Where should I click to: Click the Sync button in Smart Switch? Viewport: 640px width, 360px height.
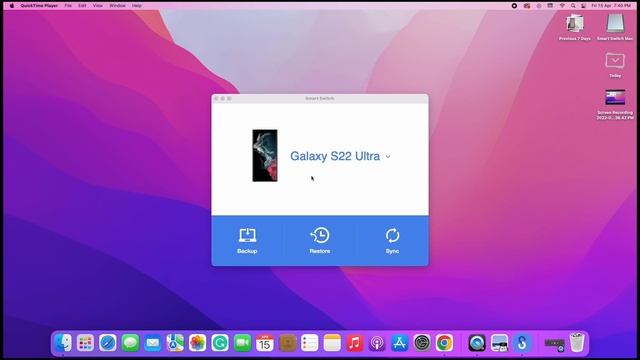point(392,241)
